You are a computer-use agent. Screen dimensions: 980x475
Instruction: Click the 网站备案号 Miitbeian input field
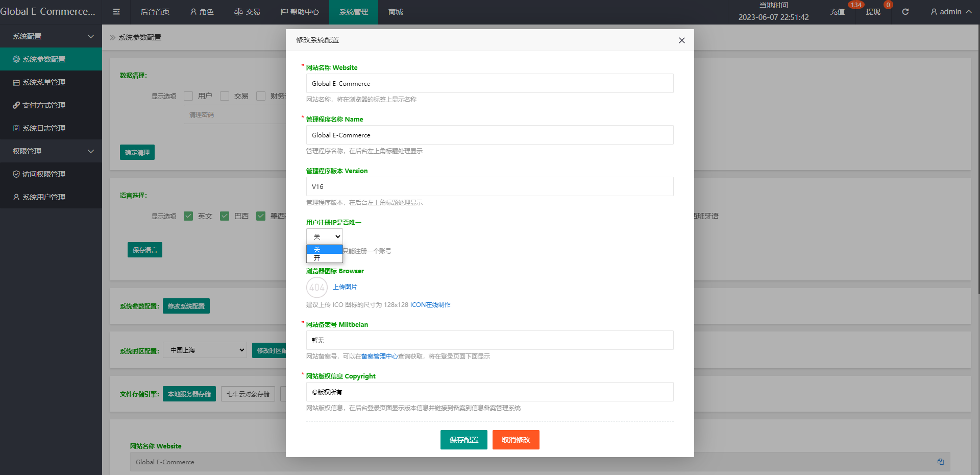490,340
